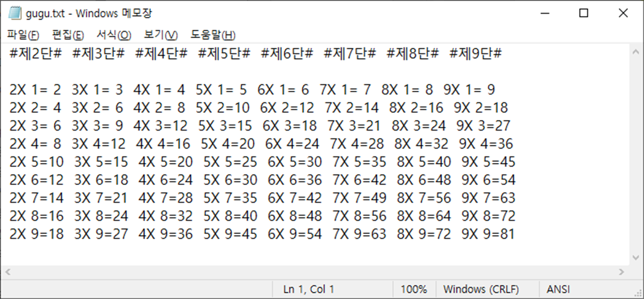Click the '4X 3=12' entry
This screenshot has height=299, width=644.
click(x=161, y=126)
